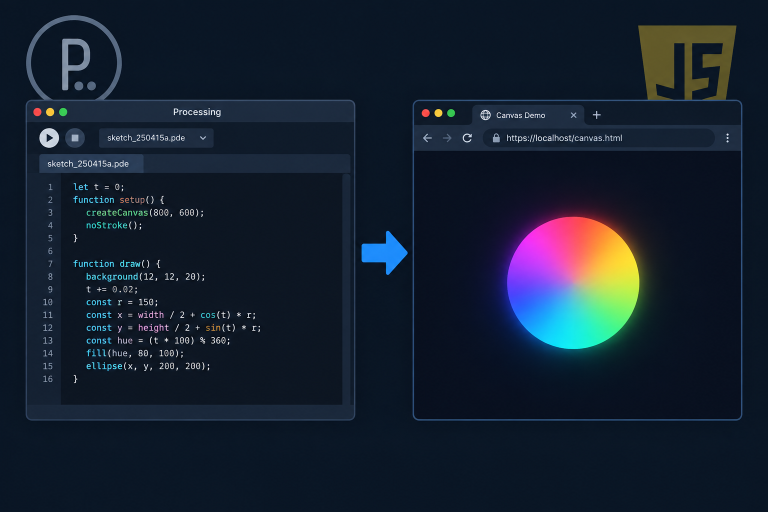Click the red close button of browser window
The height and width of the screenshot is (512, 768).
click(x=426, y=113)
